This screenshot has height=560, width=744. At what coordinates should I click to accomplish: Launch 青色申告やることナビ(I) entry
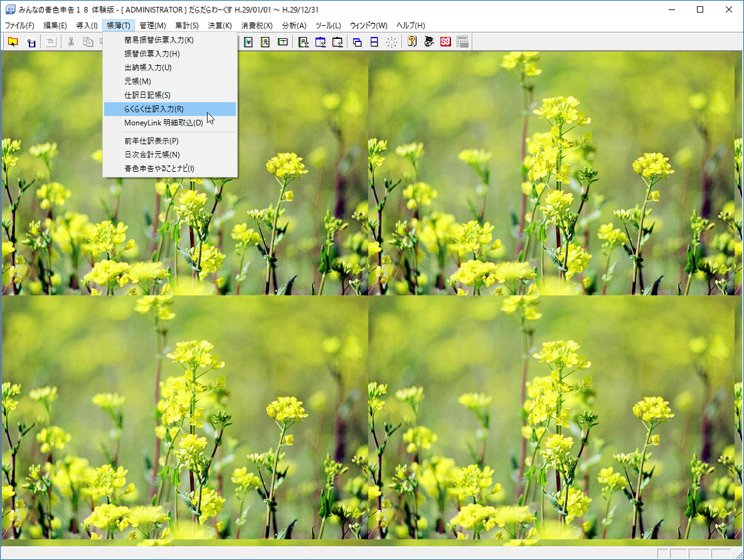pos(170,168)
